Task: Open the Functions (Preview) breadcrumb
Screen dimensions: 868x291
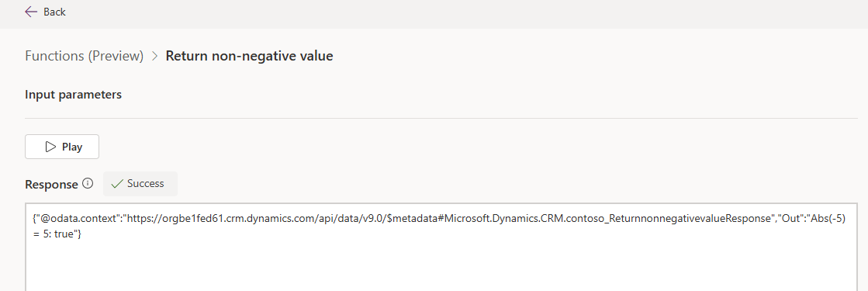Action: 84,56
